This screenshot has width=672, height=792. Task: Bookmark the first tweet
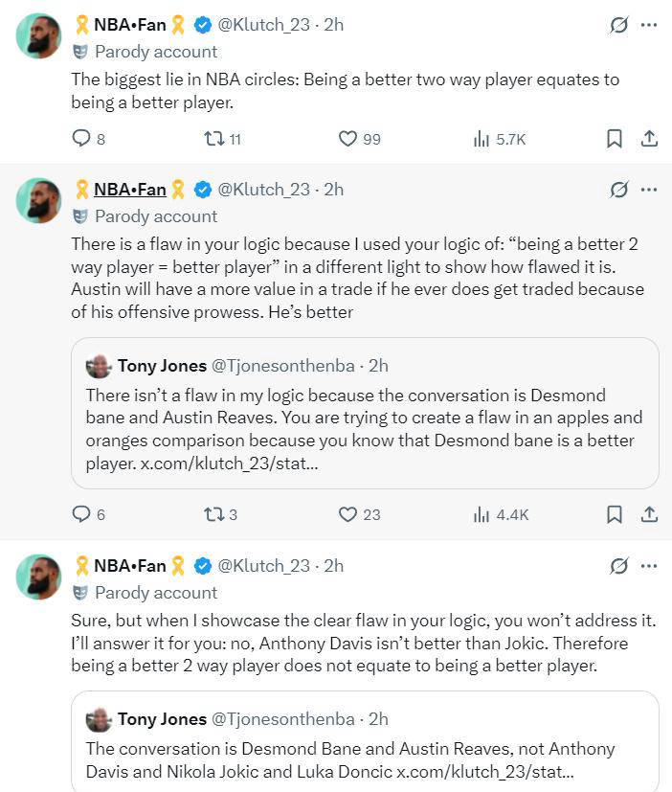(615, 139)
